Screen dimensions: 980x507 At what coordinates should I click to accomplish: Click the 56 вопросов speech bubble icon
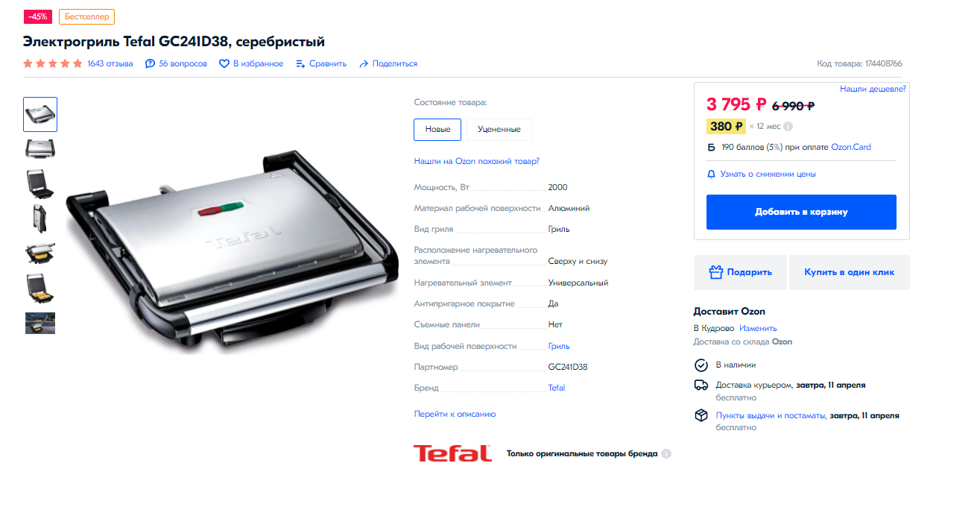(x=151, y=64)
